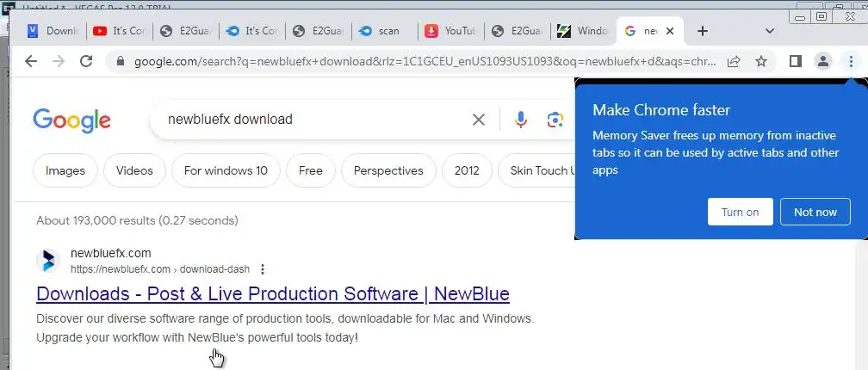Switch to the first Downloads tab
This screenshot has width=868, height=370.
click(53, 31)
